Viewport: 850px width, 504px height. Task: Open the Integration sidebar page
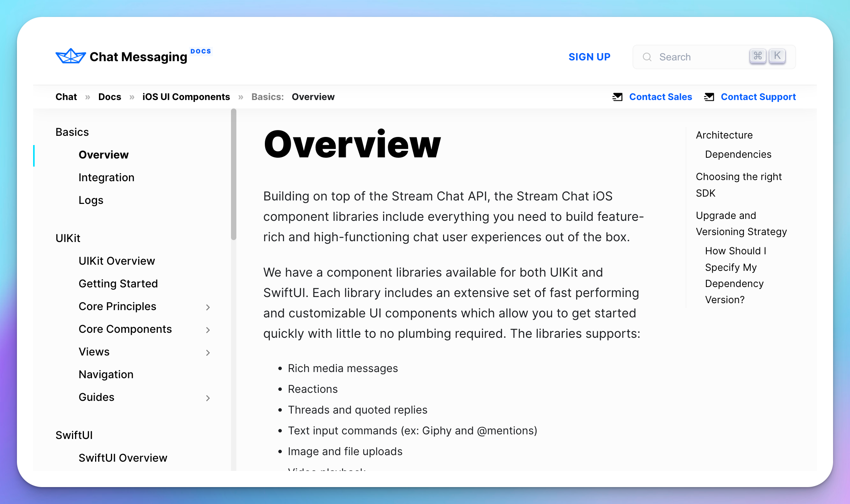[x=106, y=177]
